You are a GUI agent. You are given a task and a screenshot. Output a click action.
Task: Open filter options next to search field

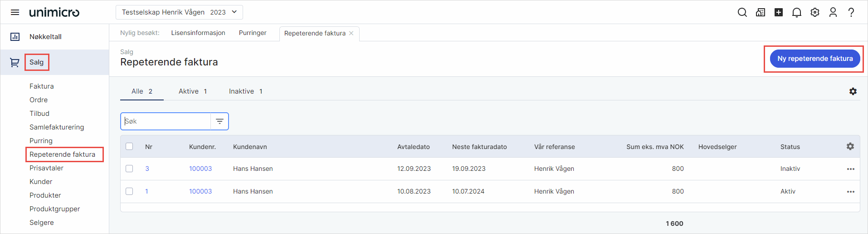[x=219, y=121]
